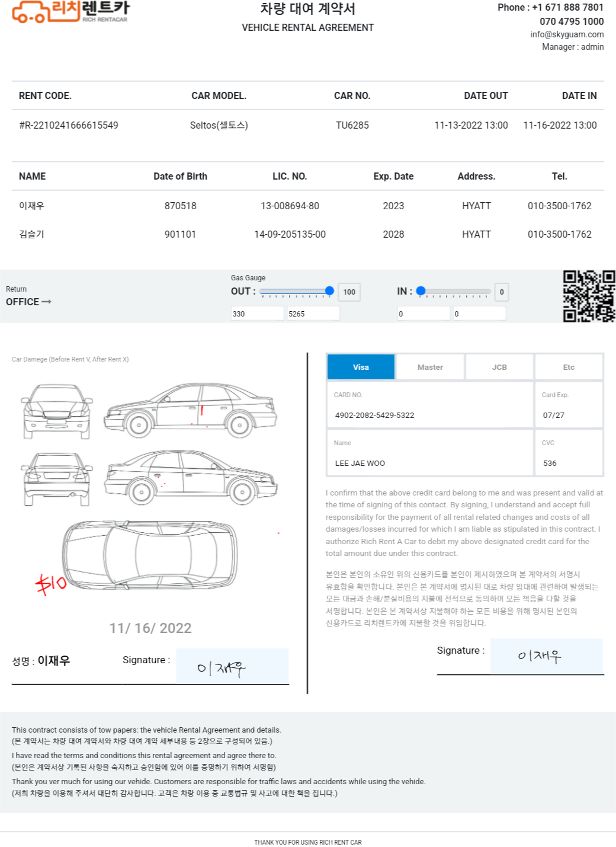Viewport: 616px width, 847px height.
Task: Click the CVC field showing 536
Action: (x=569, y=453)
